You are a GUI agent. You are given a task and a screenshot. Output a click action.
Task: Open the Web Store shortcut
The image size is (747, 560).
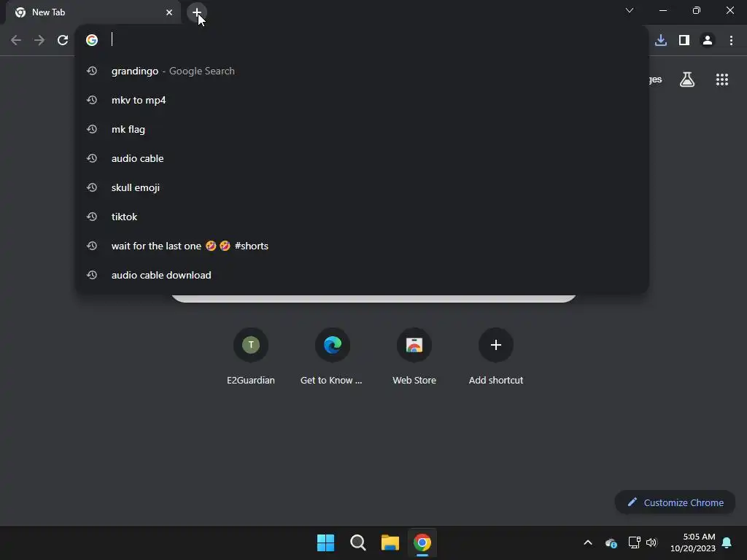pos(414,357)
